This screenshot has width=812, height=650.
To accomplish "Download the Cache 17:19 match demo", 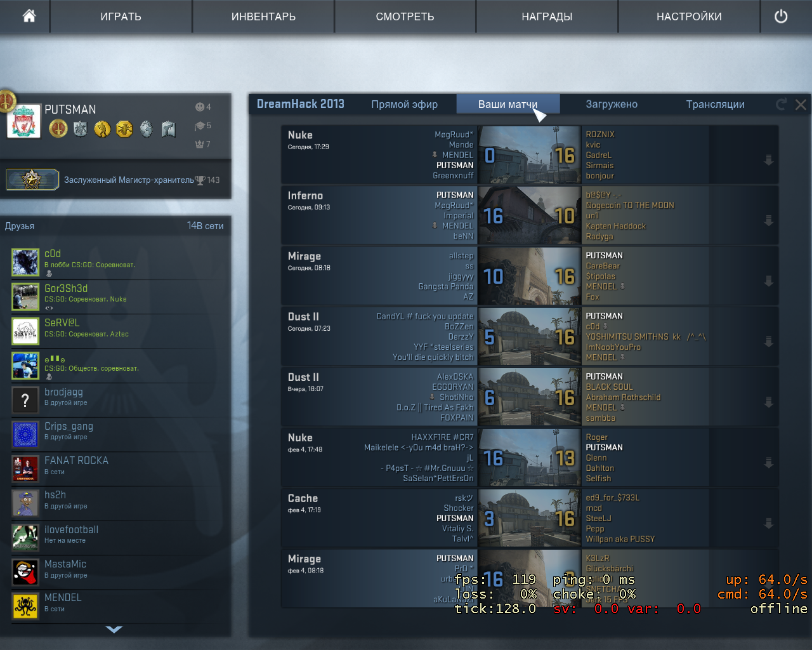I will coord(769,523).
